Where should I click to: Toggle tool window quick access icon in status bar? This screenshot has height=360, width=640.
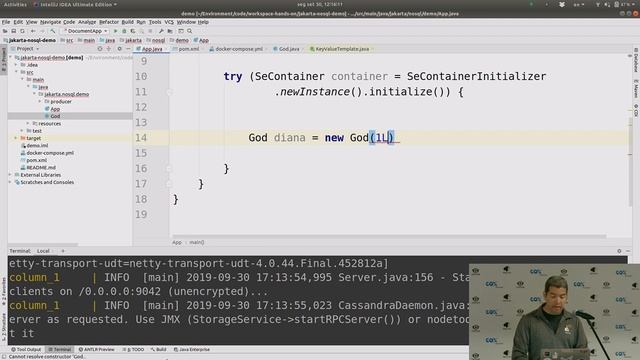(x=4, y=357)
